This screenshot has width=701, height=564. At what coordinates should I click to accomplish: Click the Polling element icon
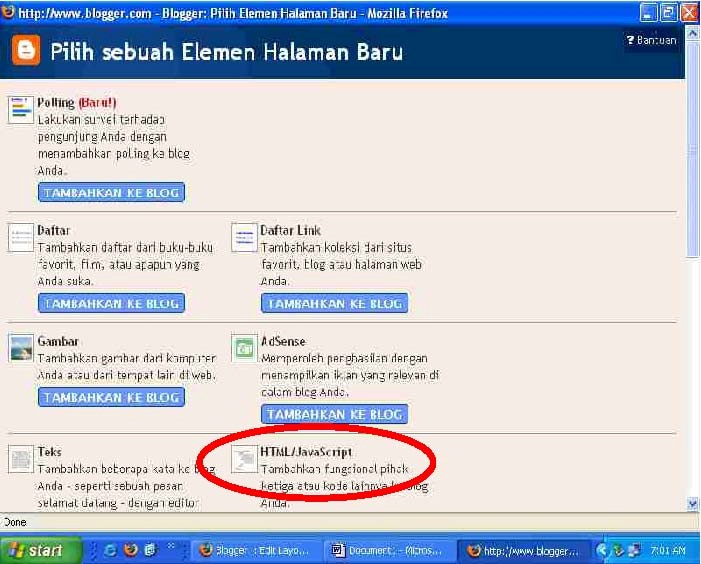21,109
